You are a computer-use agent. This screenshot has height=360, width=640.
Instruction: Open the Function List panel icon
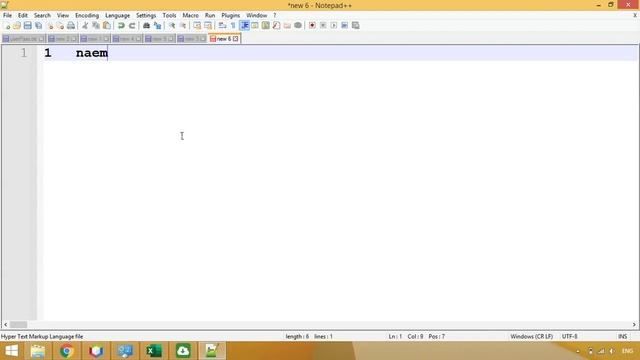click(x=276, y=25)
